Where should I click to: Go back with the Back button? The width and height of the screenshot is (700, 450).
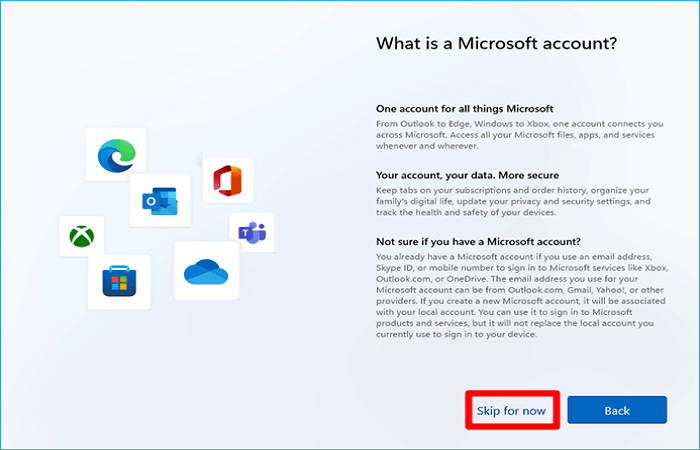(617, 410)
